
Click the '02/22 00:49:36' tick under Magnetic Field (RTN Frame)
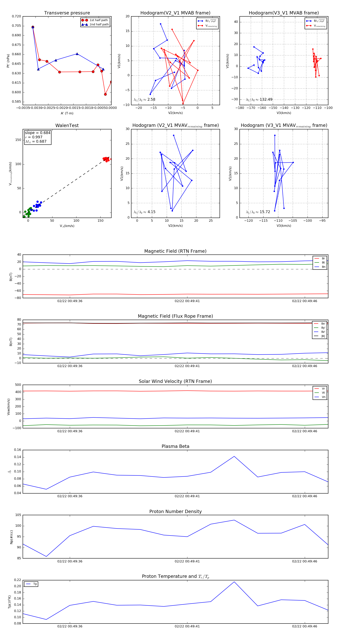coord(70,301)
